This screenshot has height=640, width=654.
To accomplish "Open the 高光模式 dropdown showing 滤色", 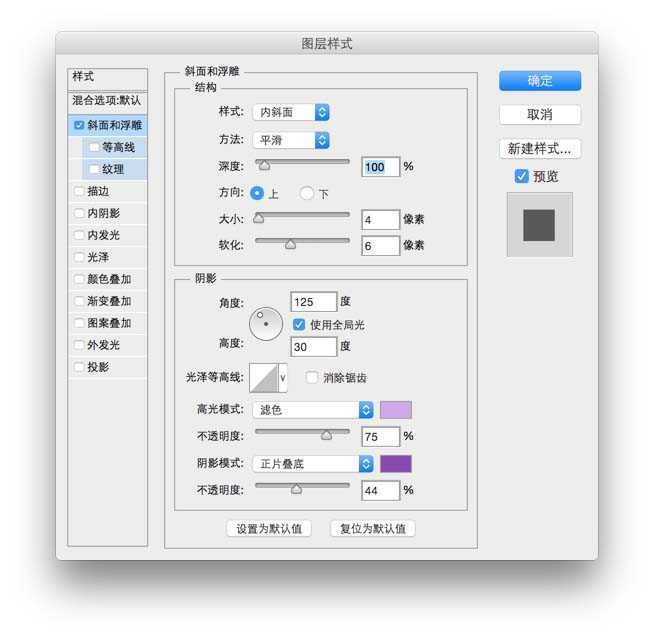I will tap(312, 410).
